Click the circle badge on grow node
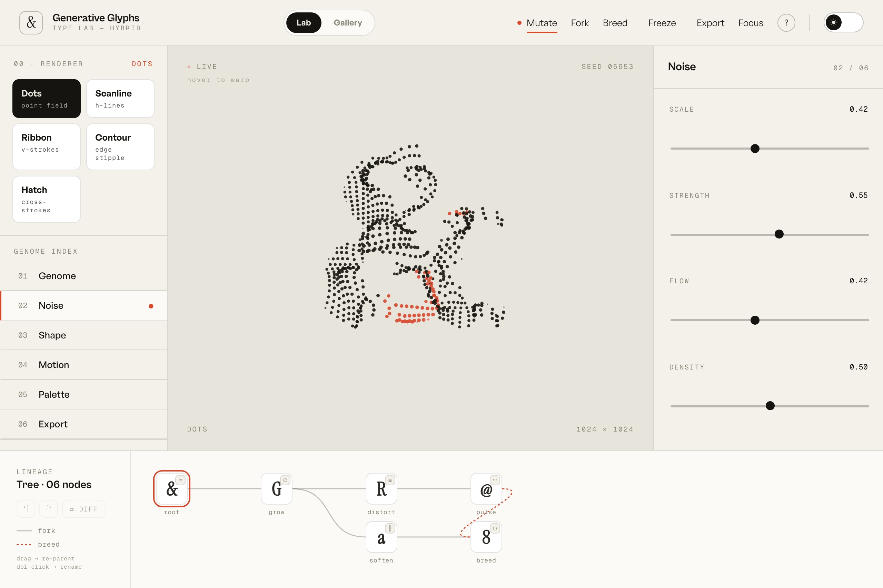This screenshot has width=883, height=588. coord(285,480)
